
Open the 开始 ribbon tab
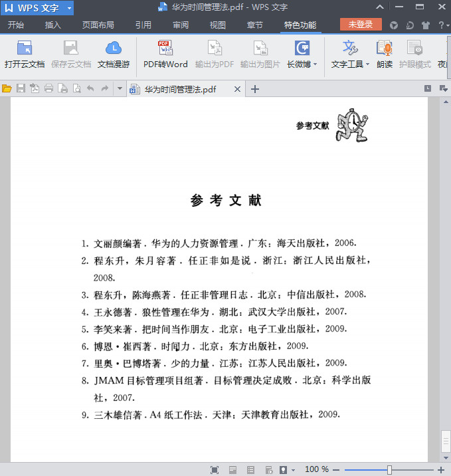click(16, 25)
